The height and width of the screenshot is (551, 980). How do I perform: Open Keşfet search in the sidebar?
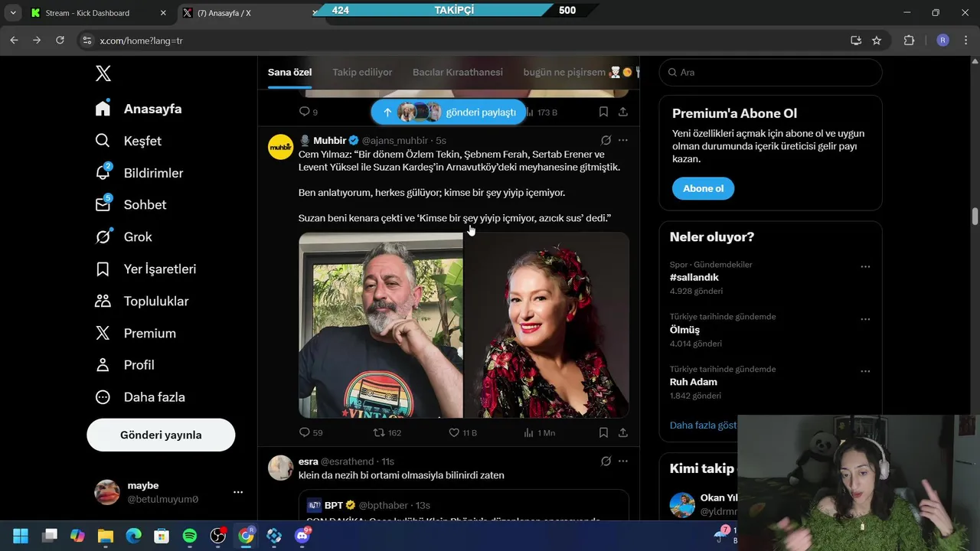(x=103, y=141)
